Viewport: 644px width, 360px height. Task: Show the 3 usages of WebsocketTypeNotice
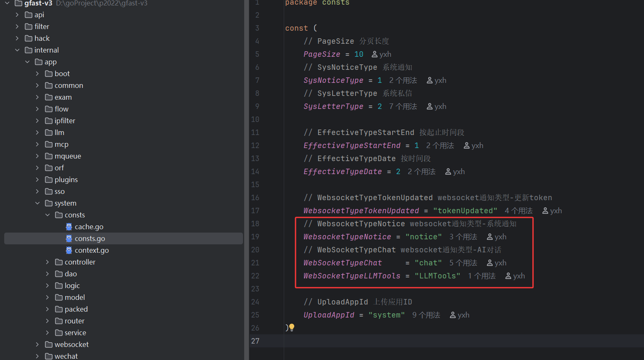coord(463,237)
